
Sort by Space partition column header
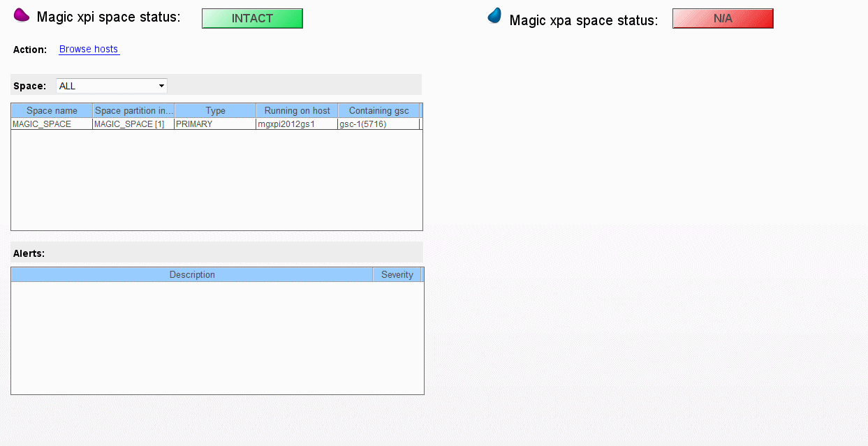pos(133,111)
